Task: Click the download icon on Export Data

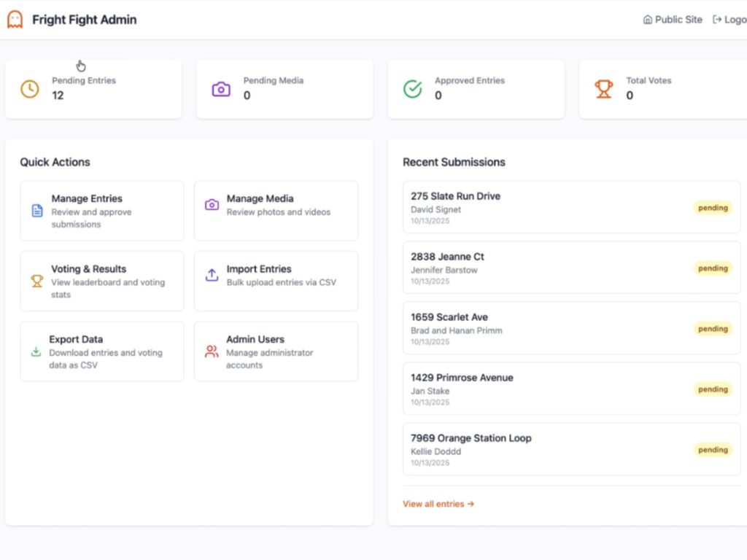Action: (x=36, y=351)
